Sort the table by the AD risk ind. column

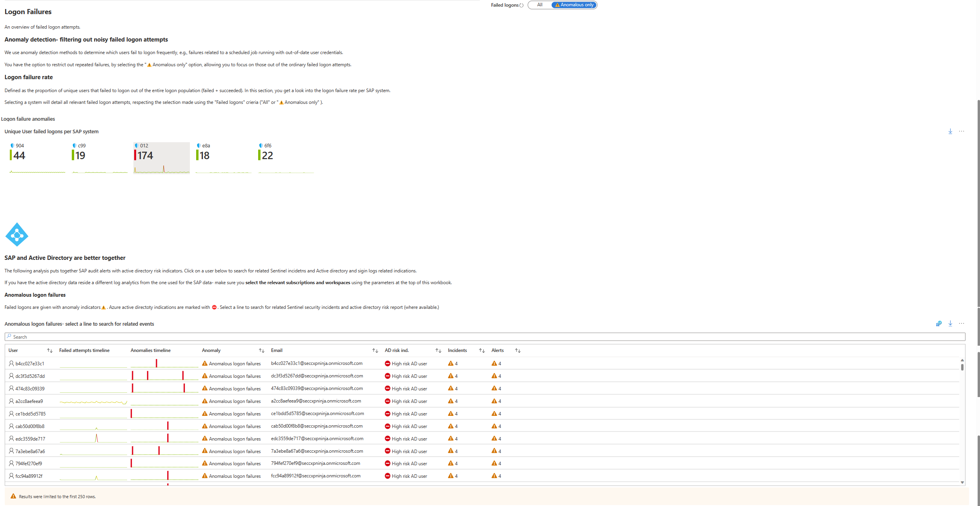(438, 351)
